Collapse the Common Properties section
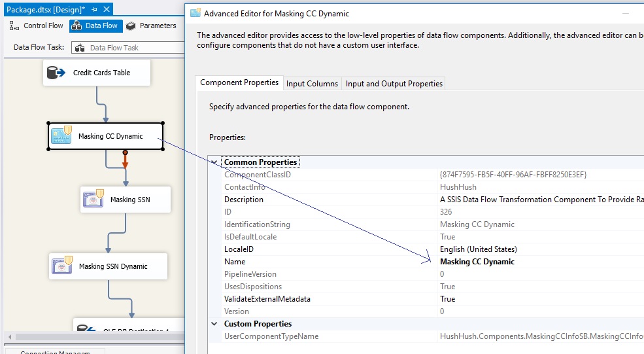644x354 pixels. [214, 162]
